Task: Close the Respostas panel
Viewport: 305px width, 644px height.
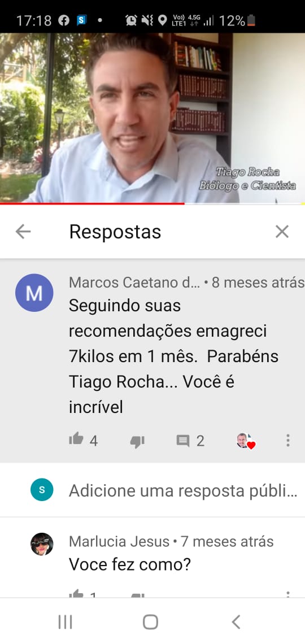Action: click(x=282, y=232)
